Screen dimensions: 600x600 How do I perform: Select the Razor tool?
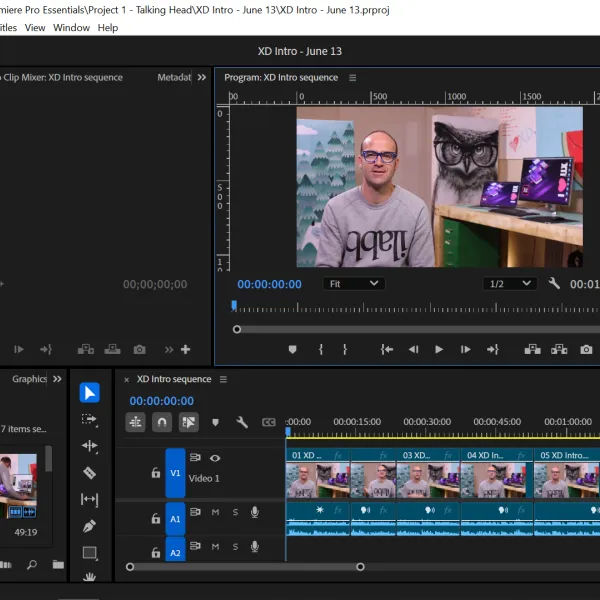coord(90,473)
